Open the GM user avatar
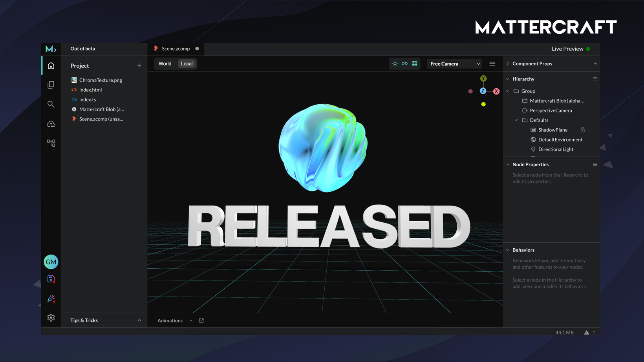Image resolution: width=644 pixels, height=362 pixels. (51, 262)
